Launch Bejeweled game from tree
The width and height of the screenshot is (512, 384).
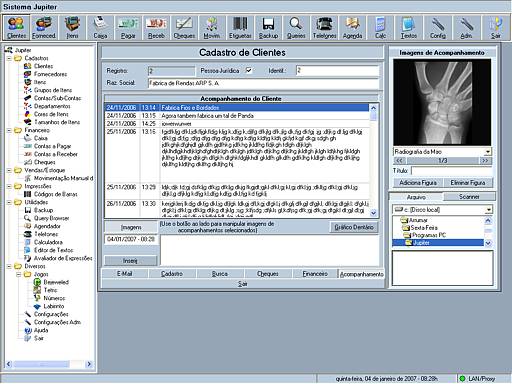click(56, 282)
